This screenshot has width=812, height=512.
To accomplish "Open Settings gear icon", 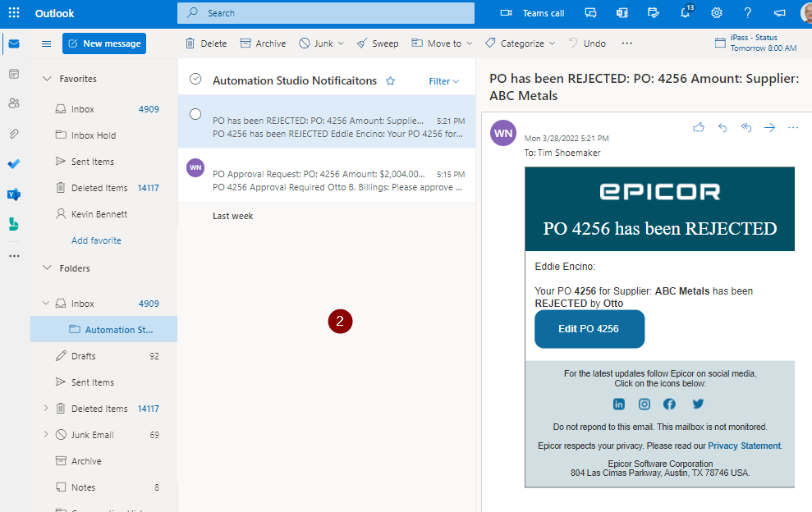I will pos(717,13).
